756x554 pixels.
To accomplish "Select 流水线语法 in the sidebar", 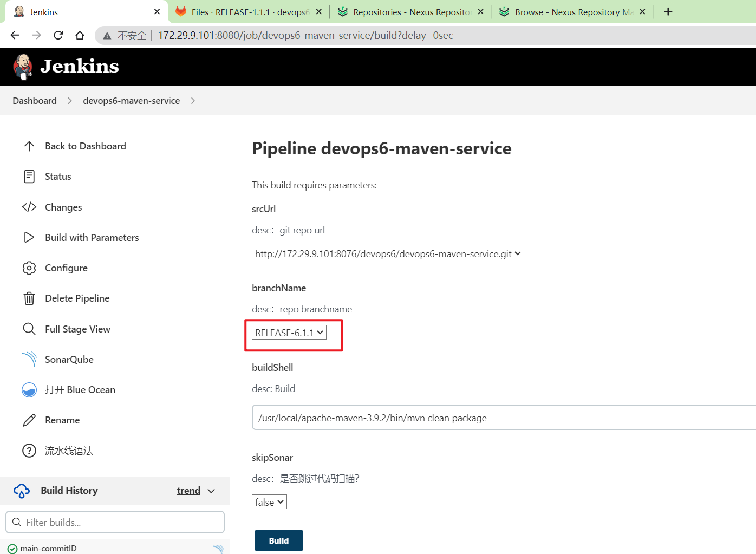I will coord(69,451).
